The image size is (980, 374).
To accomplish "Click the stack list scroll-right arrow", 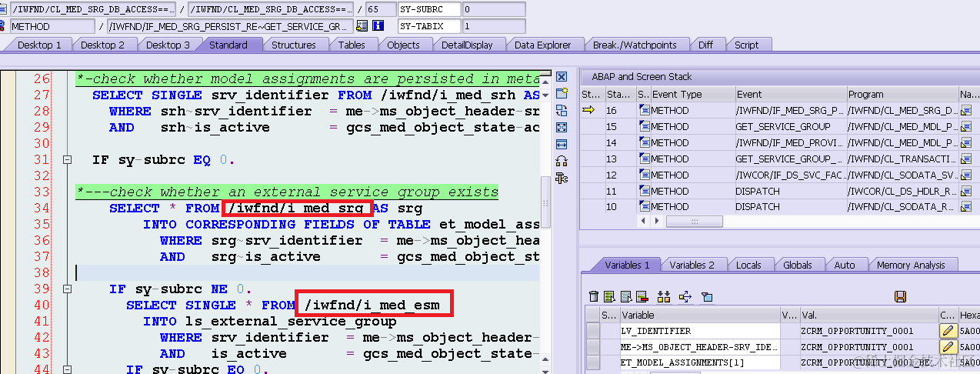I will pos(658,221).
